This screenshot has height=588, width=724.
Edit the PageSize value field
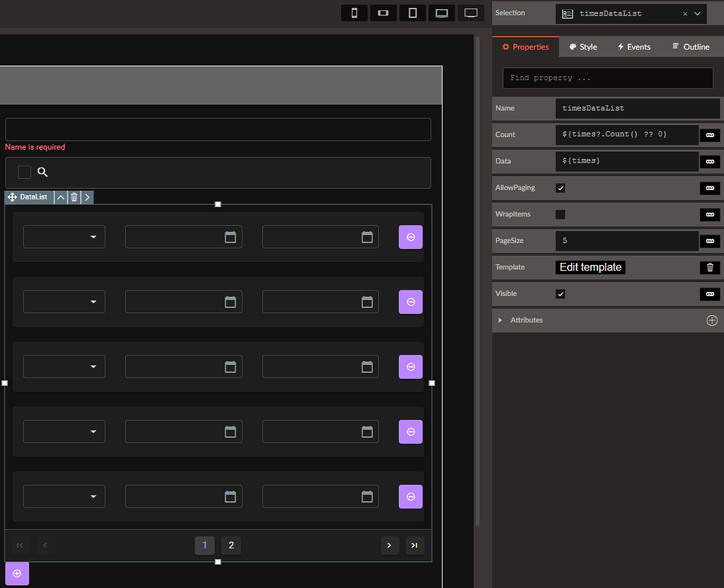click(x=626, y=240)
